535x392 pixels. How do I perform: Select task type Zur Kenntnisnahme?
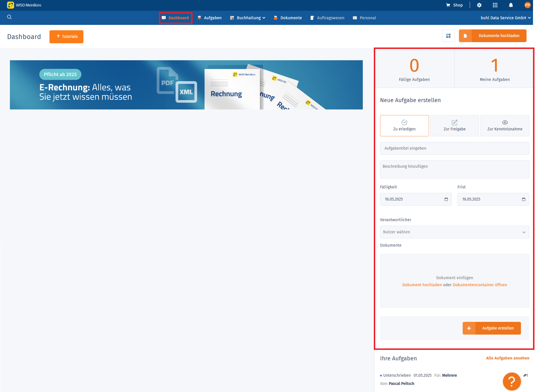(x=505, y=126)
